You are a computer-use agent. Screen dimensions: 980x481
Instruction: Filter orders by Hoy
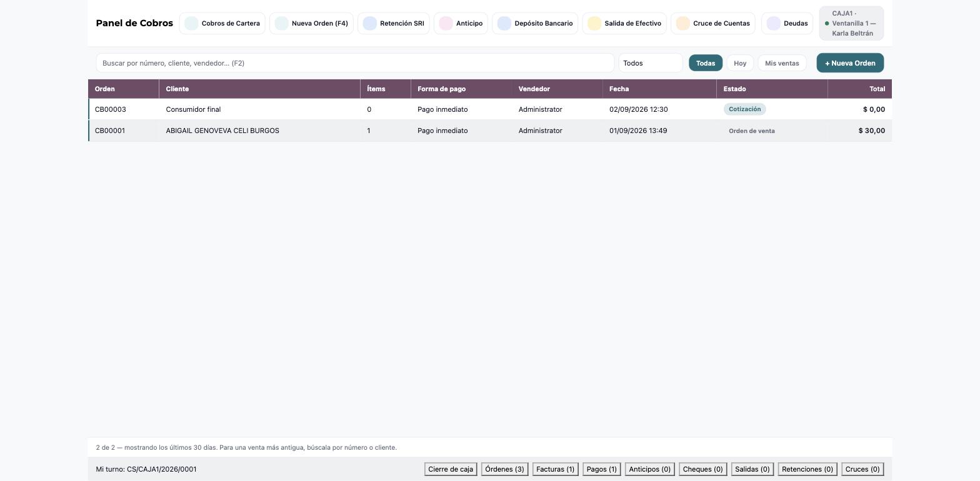click(x=740, y=63)
